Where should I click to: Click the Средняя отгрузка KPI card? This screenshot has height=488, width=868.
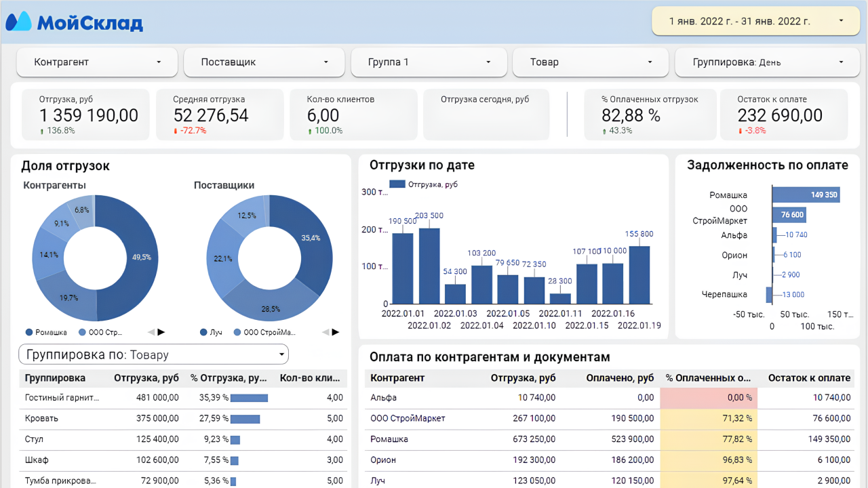point(220,115)
